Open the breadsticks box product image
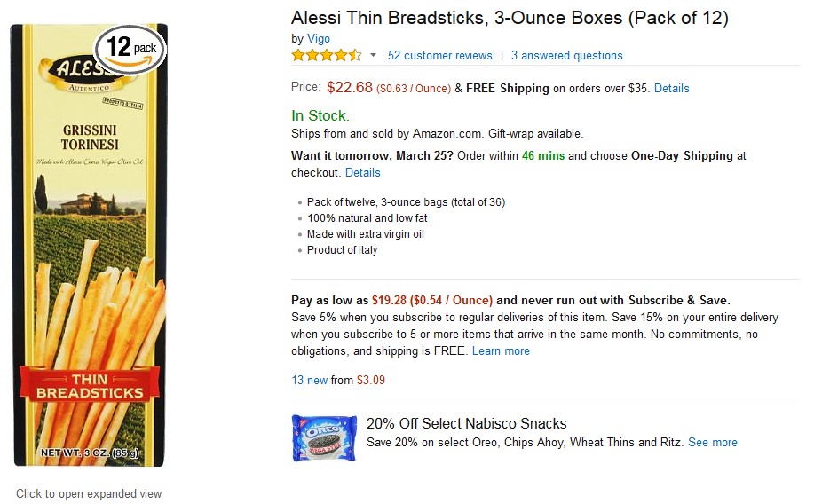 click(x=89, y=266)
